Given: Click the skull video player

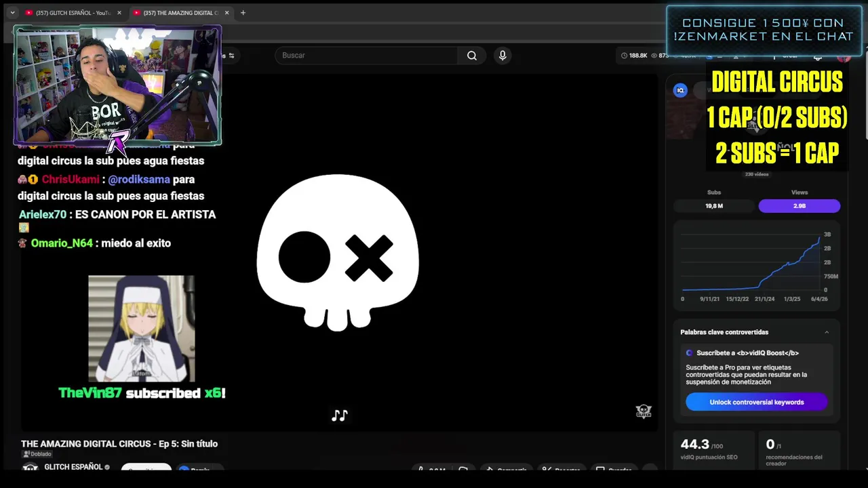Looking at the screenshot, I should pyautogui.click(x=338, y=252).
